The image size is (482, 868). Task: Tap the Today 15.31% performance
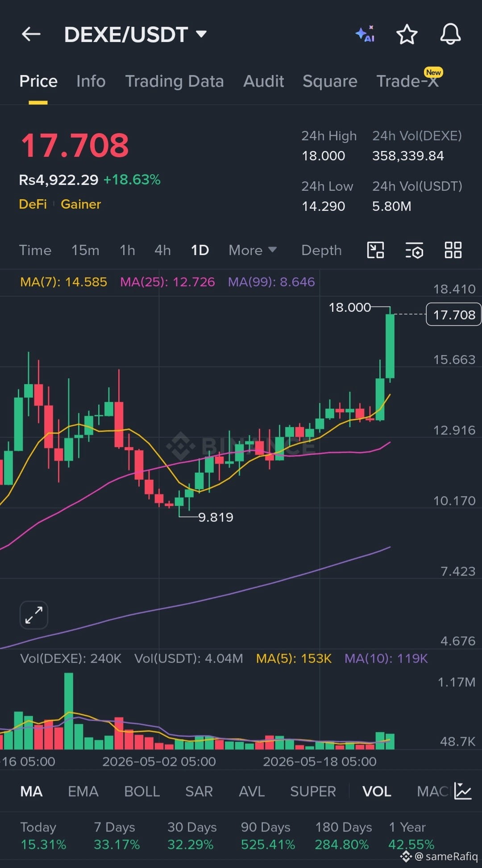coord(43,836)
